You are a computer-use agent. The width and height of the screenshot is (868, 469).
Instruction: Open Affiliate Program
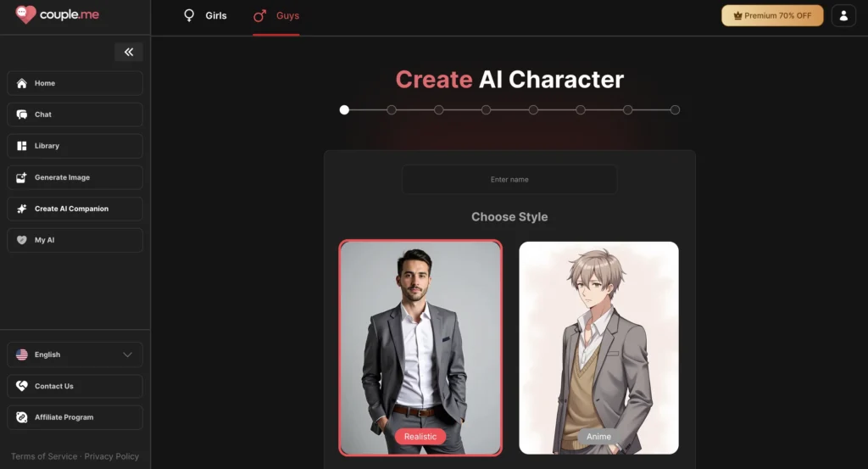[75, 417]
